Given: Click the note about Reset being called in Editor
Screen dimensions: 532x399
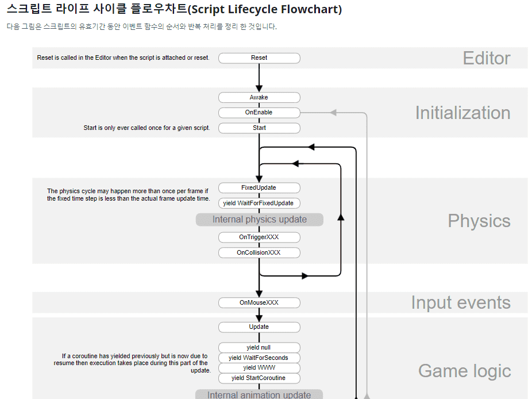Looking at the screenshot, I should tap(123, 57).
